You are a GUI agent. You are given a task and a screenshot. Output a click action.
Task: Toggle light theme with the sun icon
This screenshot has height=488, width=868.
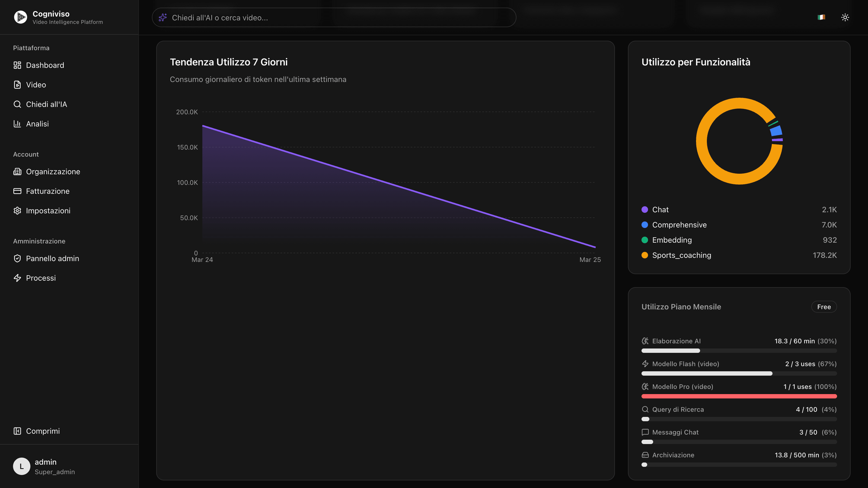(x=845, y=17)
